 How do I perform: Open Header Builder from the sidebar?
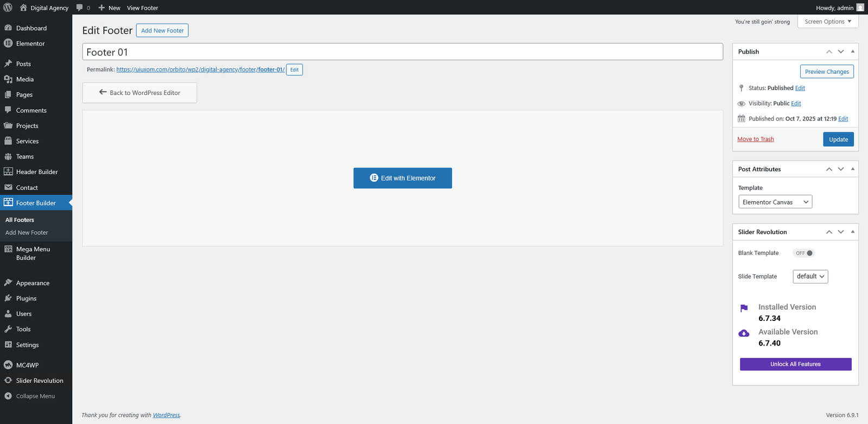[x=37, y=172]
